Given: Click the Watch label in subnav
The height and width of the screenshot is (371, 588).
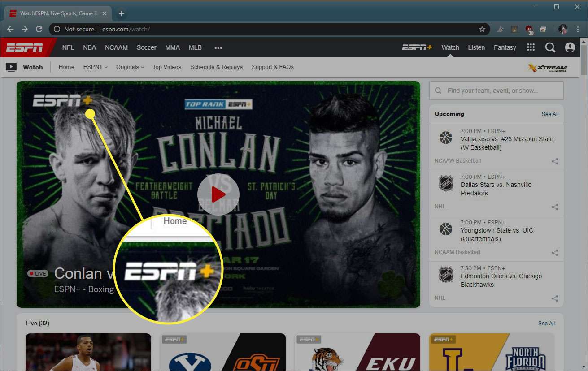Looking at the screenshot, I should pos(33,67).
